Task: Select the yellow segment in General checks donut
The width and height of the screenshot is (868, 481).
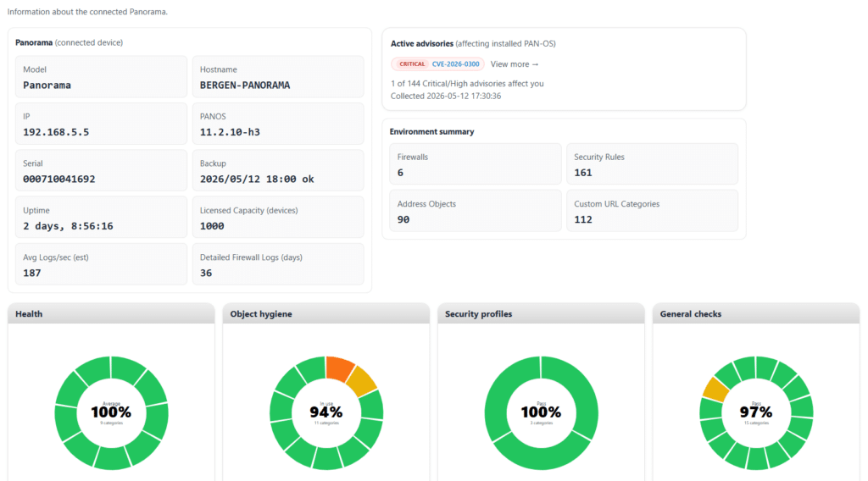Action: tap(715, 390)
